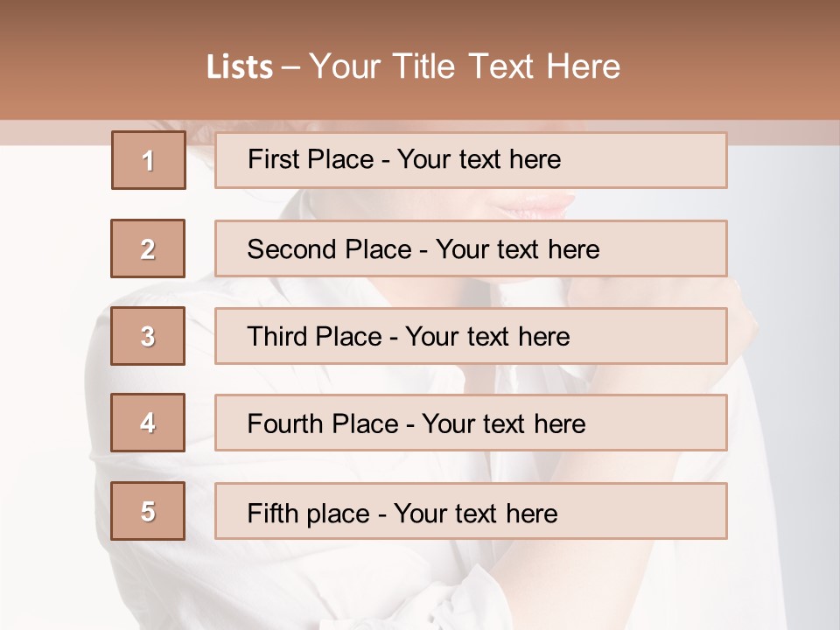The image size is (840, 630).
Task: Click the number 3 box
Action: [148, 336]
